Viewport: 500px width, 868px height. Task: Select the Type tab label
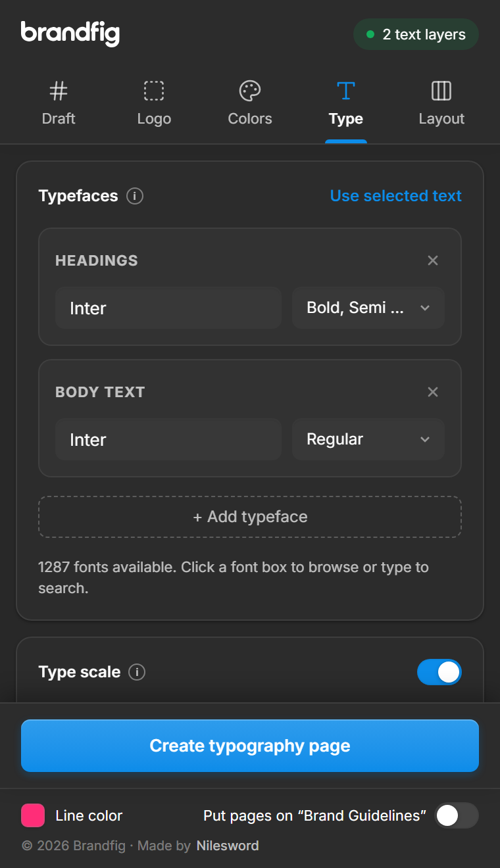[x=346, y=119]
